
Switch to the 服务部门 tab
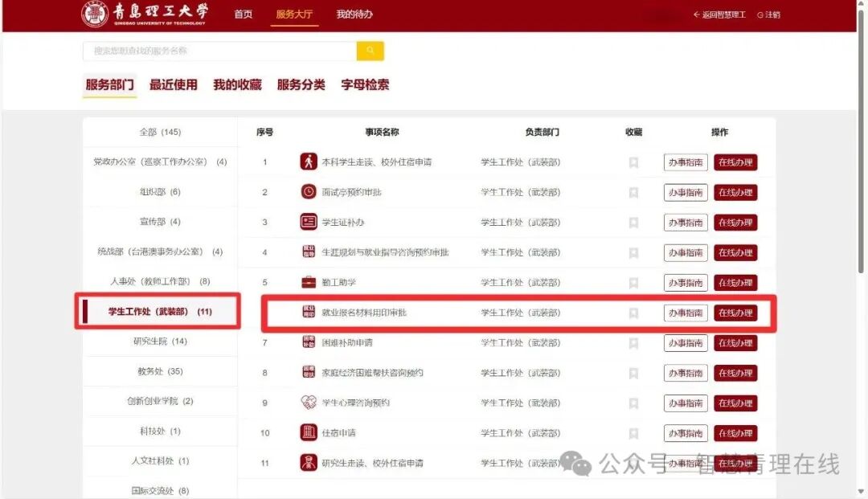click(x=109, y=84)
